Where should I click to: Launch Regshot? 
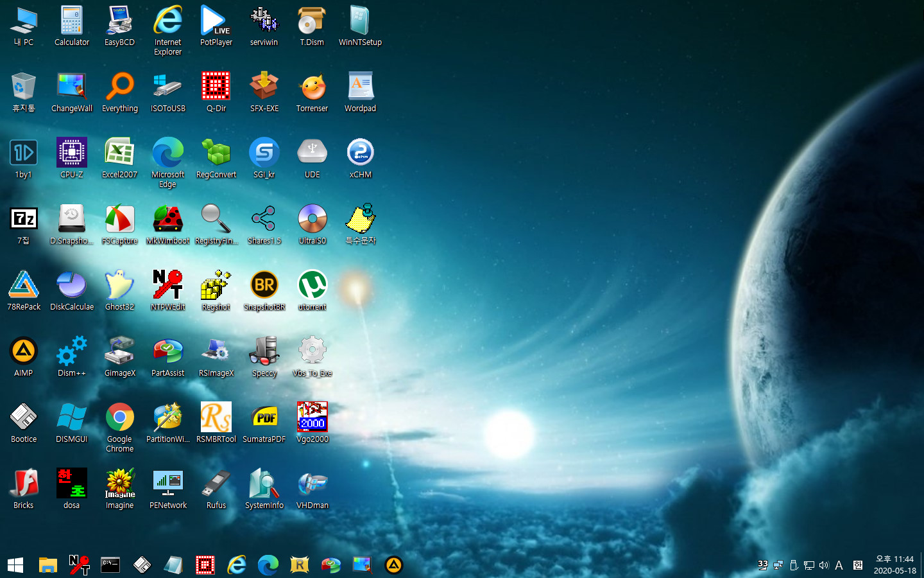[216, 291]
